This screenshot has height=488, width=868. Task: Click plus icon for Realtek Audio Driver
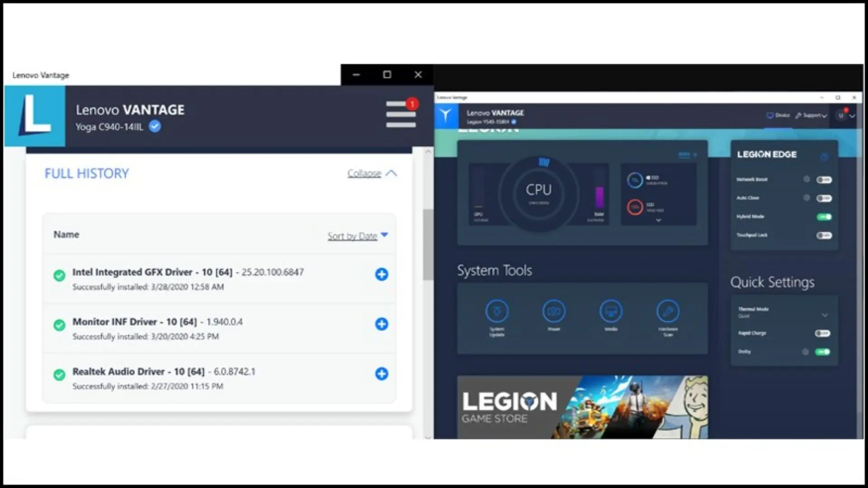pos(382,374)
